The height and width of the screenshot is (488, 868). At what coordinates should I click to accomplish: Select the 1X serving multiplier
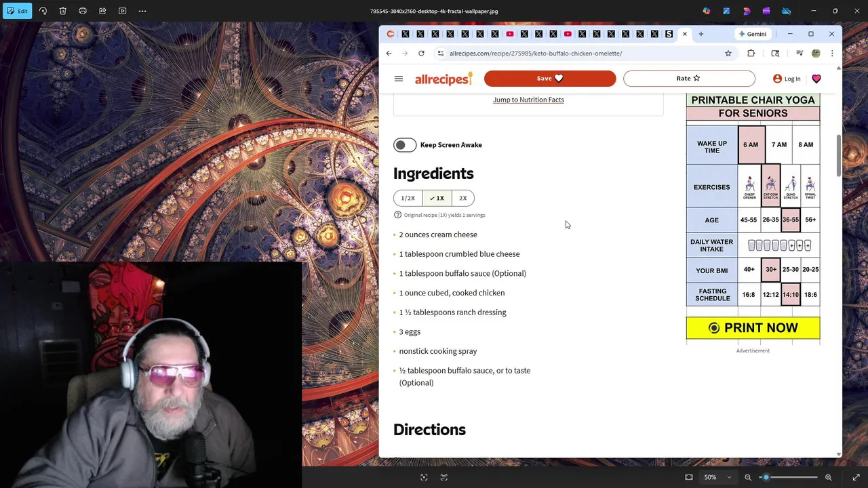tap(437, 198)
